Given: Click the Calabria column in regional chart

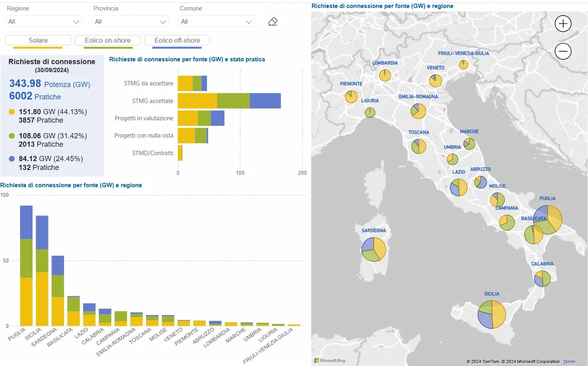Looking at the screenshot, I should click(105, 317).
